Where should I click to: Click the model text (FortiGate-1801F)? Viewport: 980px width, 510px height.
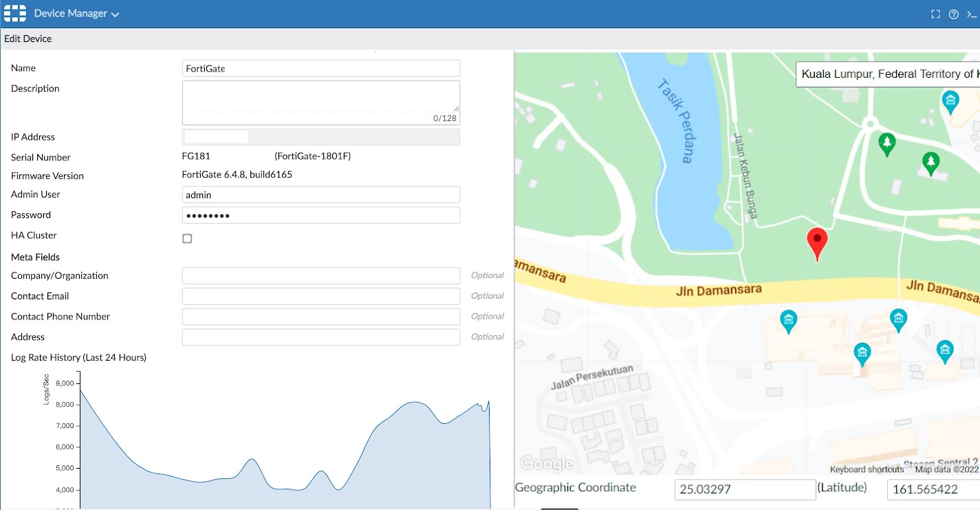click(313, 156)
